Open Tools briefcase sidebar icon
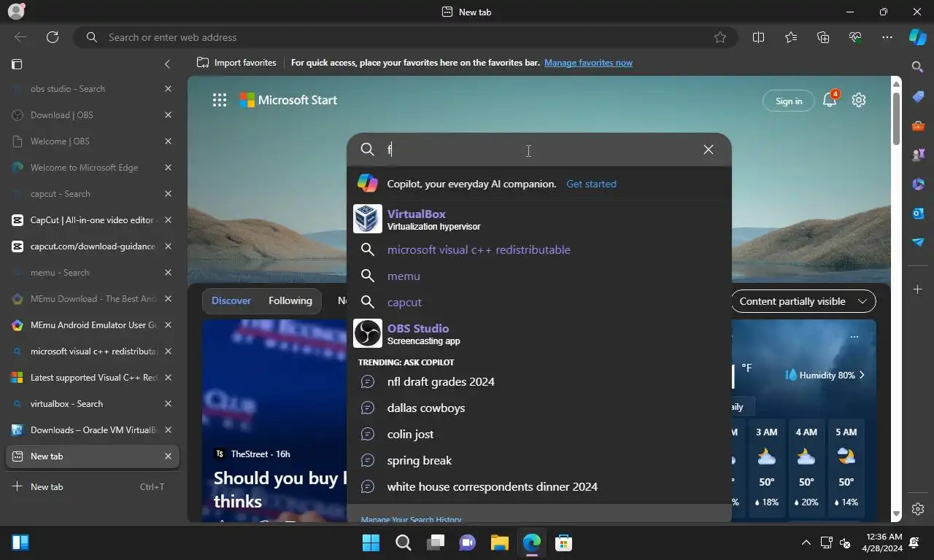This screenshot has width=934, height=560. tap(918, 126)
